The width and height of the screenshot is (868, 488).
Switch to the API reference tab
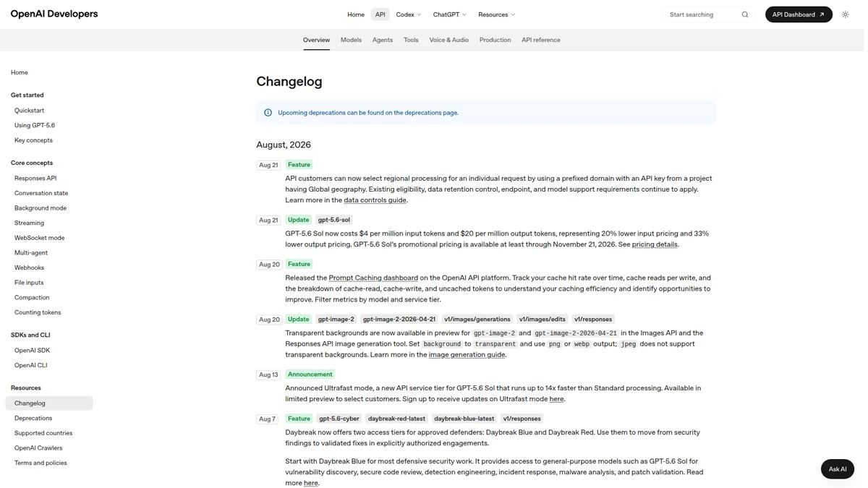pos(541,40)
